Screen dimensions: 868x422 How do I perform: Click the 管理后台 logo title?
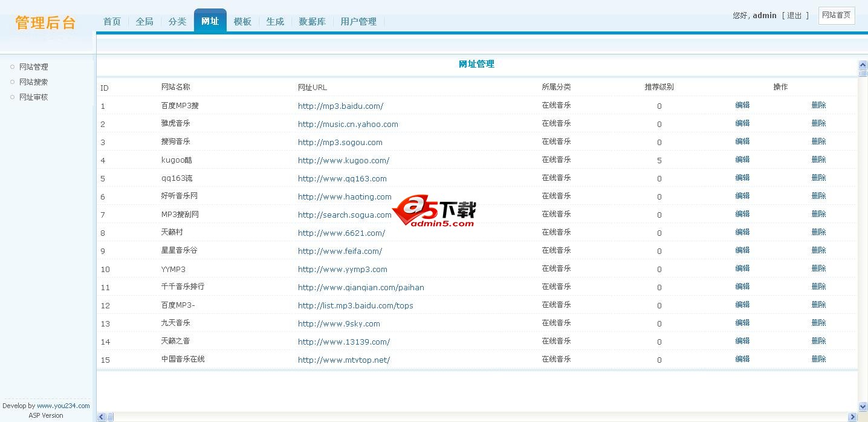click(x=46, y=23)
